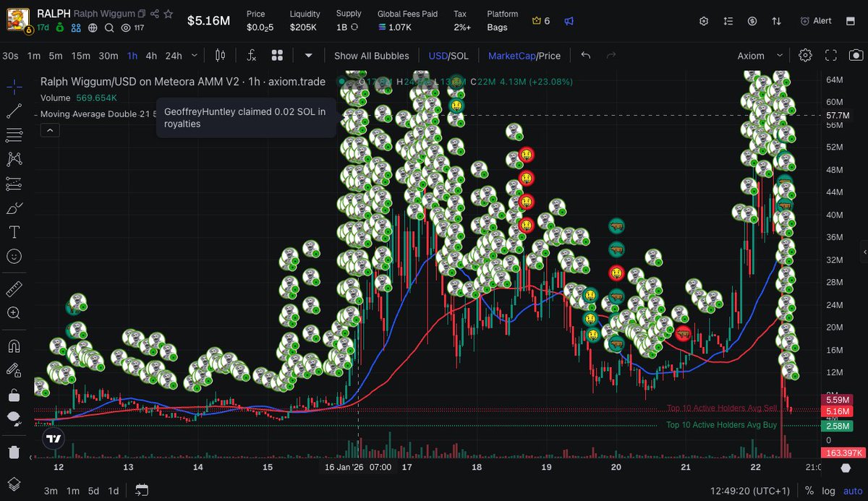Open the header gear settings icon
The image size is (868, 501).
click(704, 21)
